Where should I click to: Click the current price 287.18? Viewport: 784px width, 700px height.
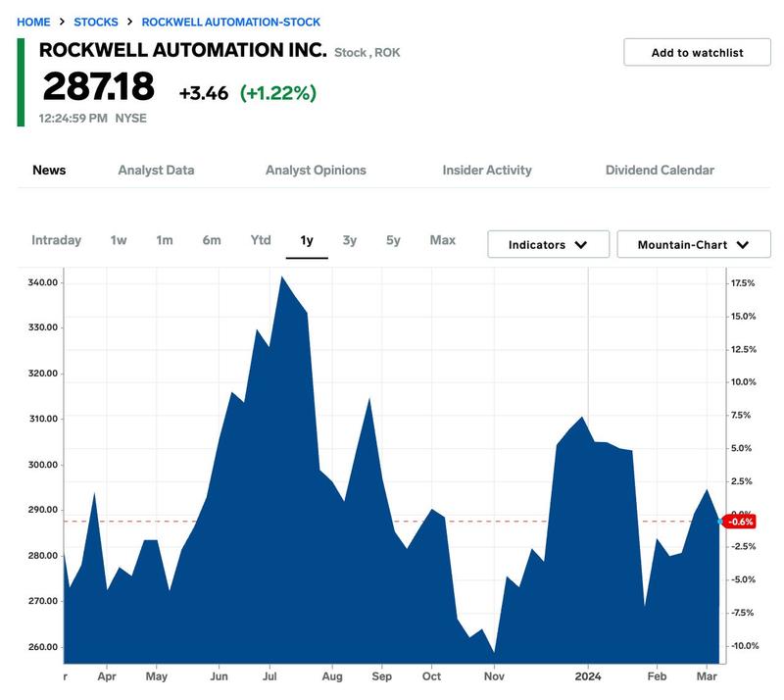[99, 86]
